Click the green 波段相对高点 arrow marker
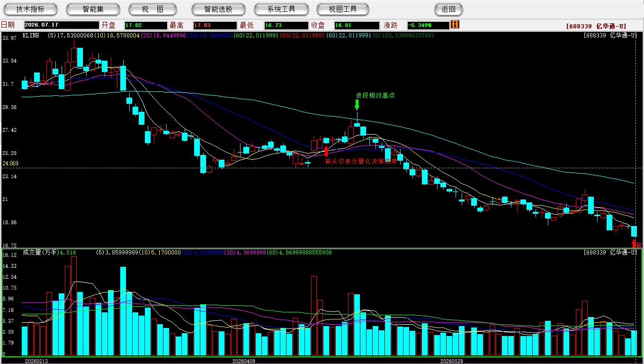644x364 pixels. [x=357, y=105]
